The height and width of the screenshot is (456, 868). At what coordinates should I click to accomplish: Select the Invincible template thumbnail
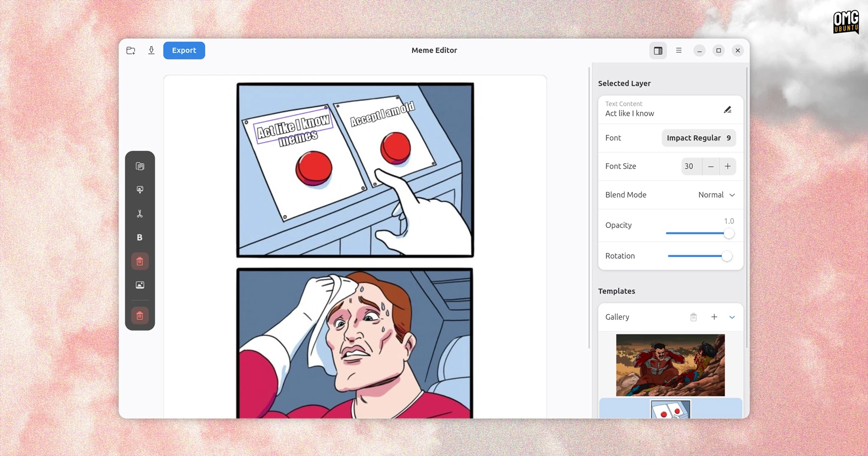pos(671,365)
